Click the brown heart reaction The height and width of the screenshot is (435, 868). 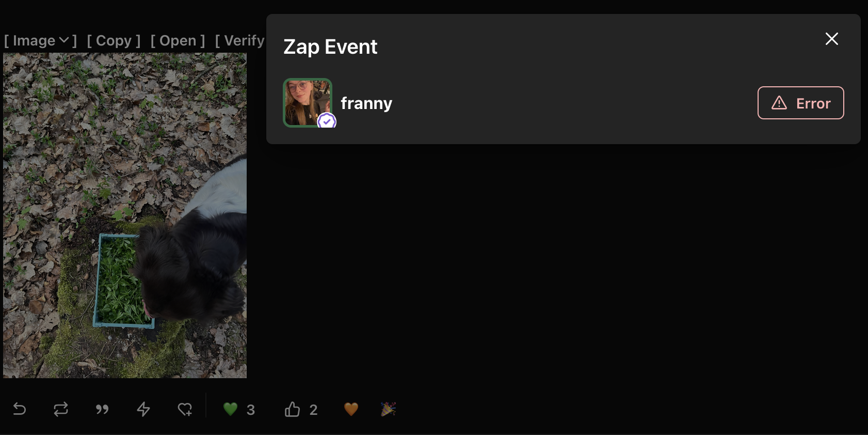(351, 409)
